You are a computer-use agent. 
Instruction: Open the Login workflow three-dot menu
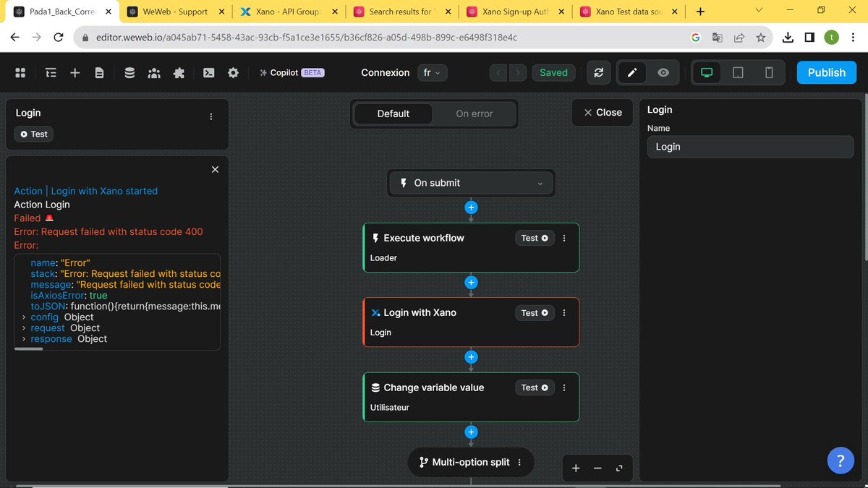pos(211,116)
